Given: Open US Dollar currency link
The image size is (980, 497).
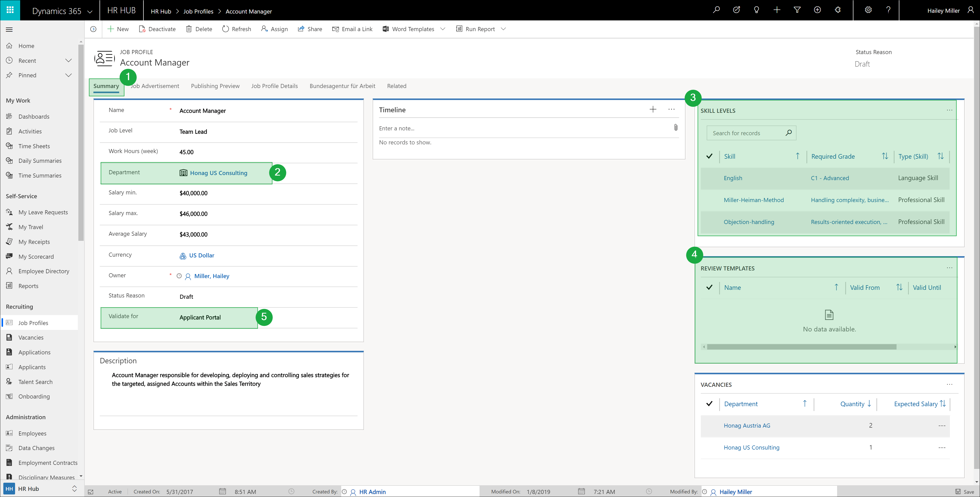Looking at the screenshot, I should (202, 256).
